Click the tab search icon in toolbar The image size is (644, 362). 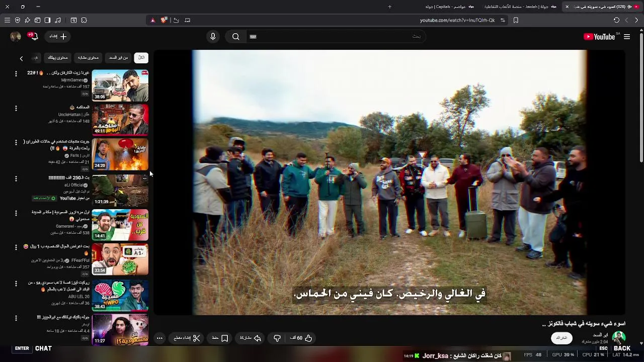click(73, 20)
